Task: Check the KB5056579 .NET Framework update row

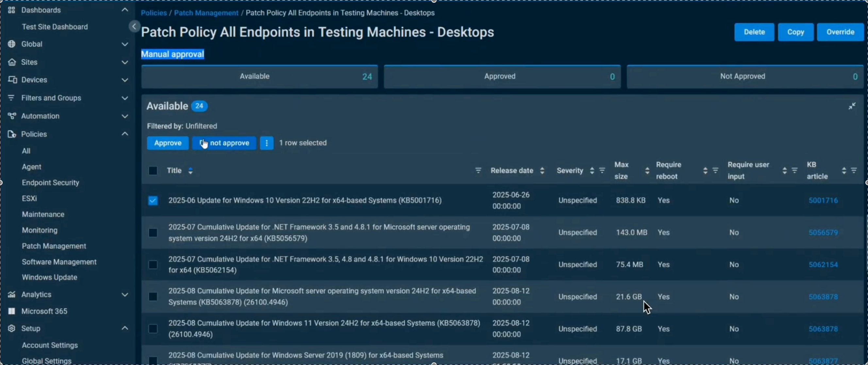Action: coord(153,232)
